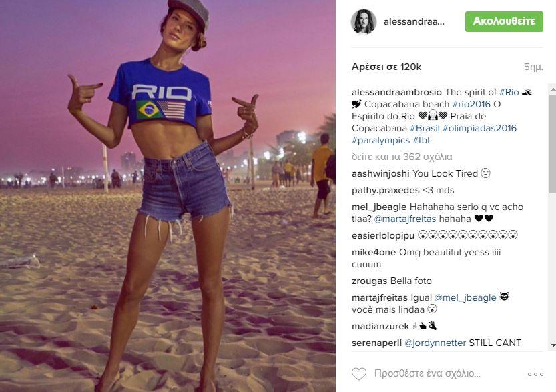Click the comment scrollbar down arrow
The height and width of the screenshot is (392, 556).
(553, 345)
